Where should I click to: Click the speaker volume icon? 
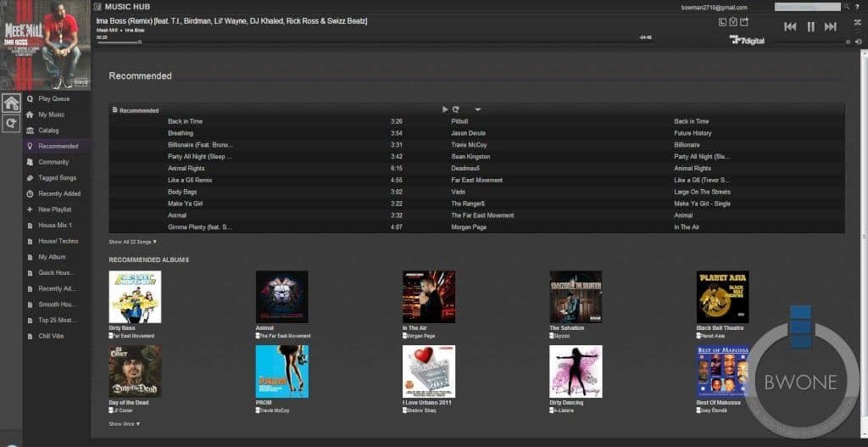click(x=858, y=42)
